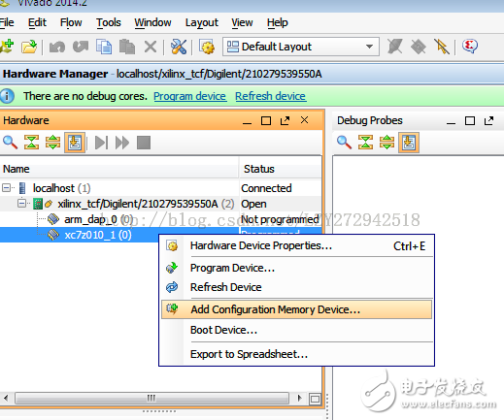This screenshot has width=504, height=420.
Task: Click the first grayed toolbar icon right of the Default Layout dropdown
Action: 395,47
